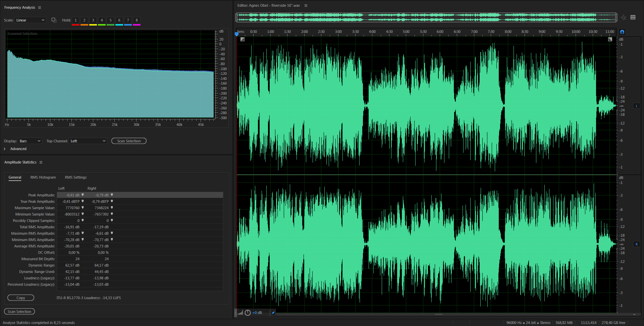Switch to the RMS Histogram tab
Viewport: 644px width, 326px height.
(43, 177)
